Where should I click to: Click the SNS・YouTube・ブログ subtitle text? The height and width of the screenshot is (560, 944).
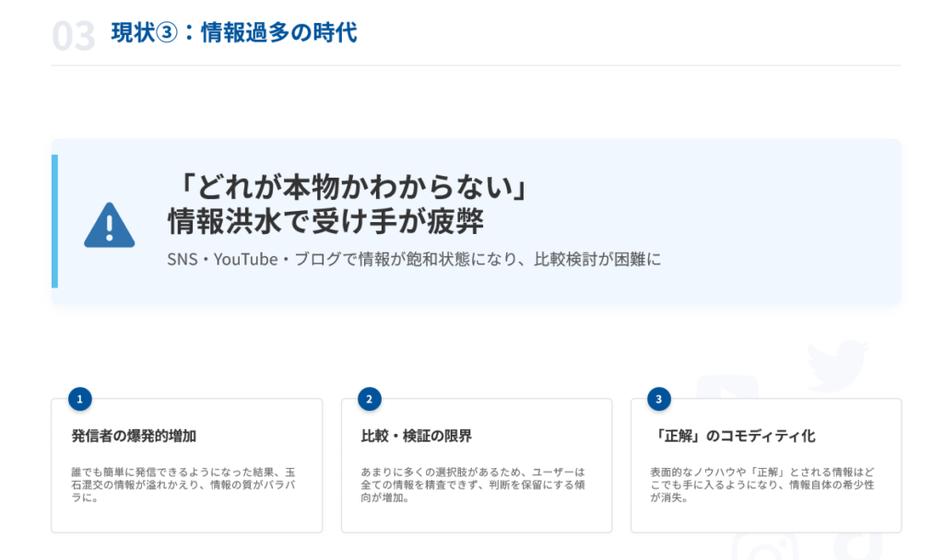tap(414, 260)
